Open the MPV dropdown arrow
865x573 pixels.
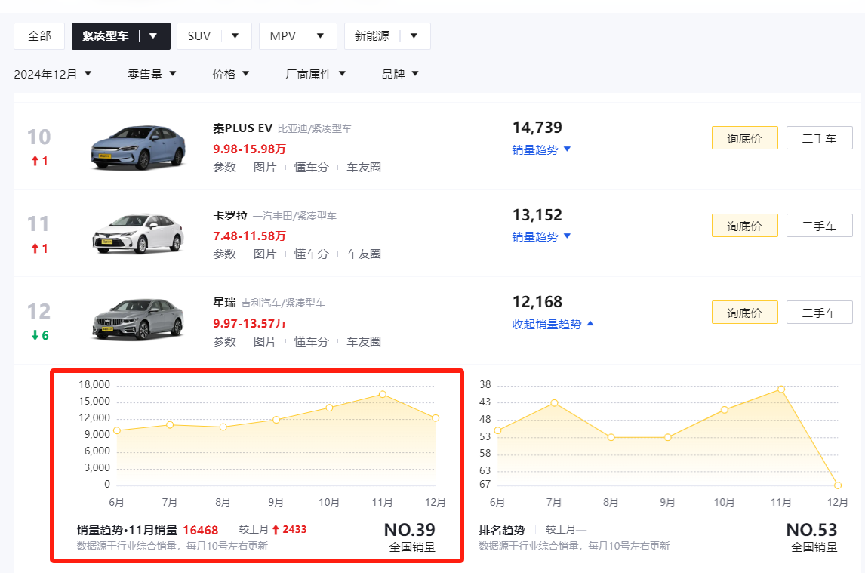[x=320, y=36]
